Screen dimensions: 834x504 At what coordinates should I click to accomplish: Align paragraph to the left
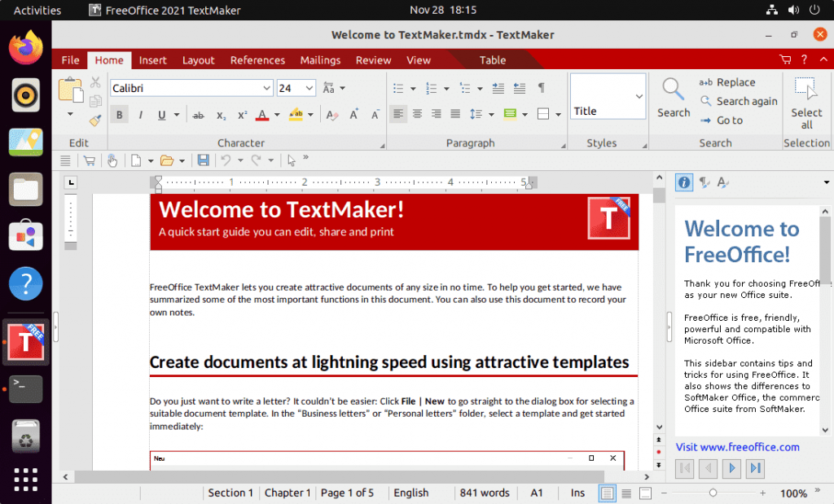tap(397, 114)
